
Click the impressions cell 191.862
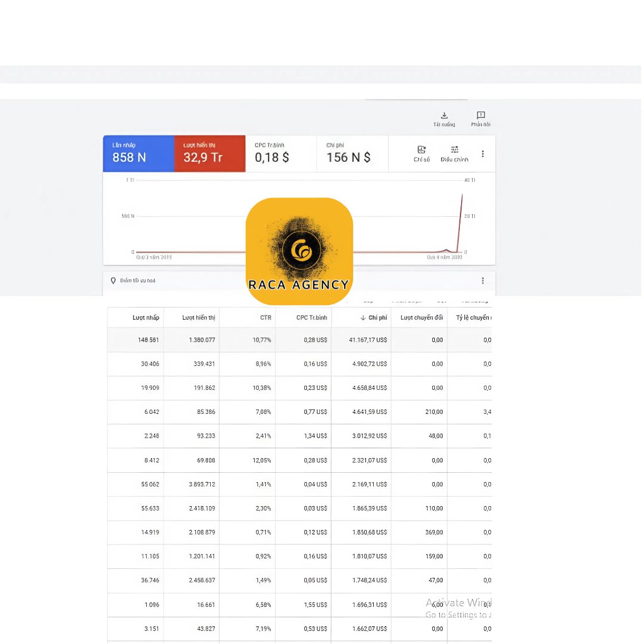coord(204,388)
